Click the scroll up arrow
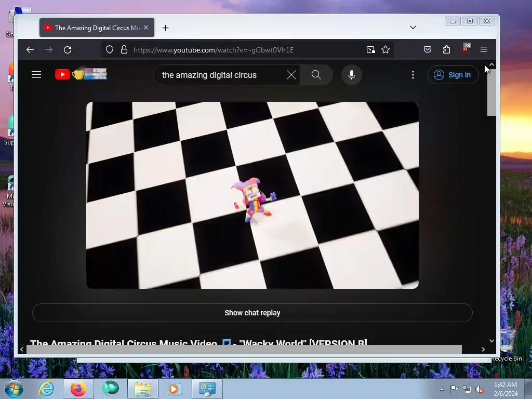Image resolution: width=532 pixels, height=399 pixels. click(491, 64)
